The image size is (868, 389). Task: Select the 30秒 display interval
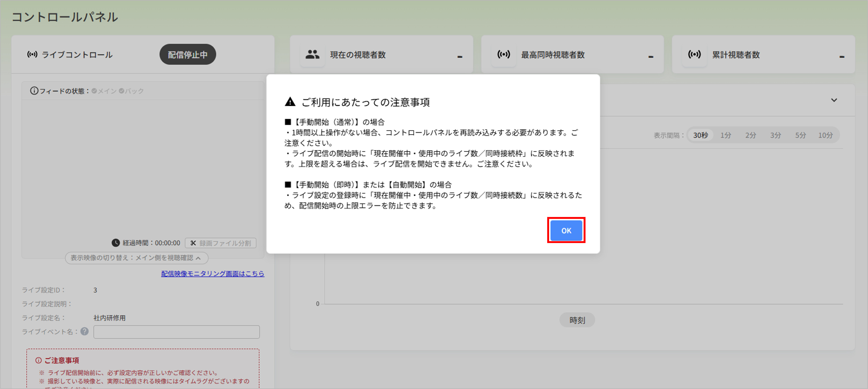pyautogui.click(x=701, y=135)
